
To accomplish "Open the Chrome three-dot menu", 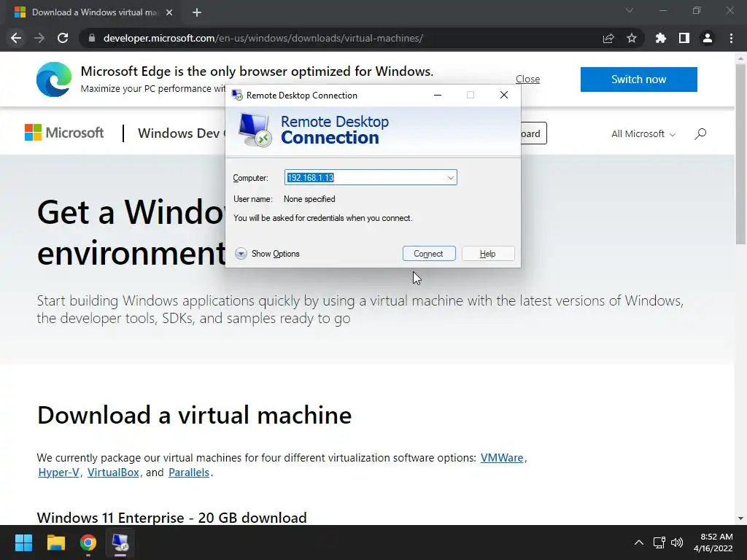I will (x=731, y=38).
